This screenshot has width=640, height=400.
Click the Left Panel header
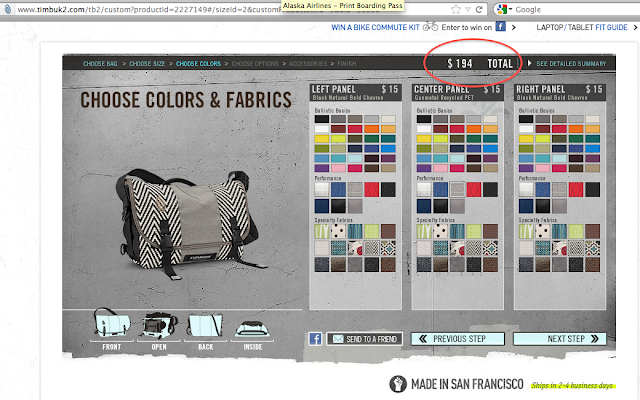click(355, 92)
